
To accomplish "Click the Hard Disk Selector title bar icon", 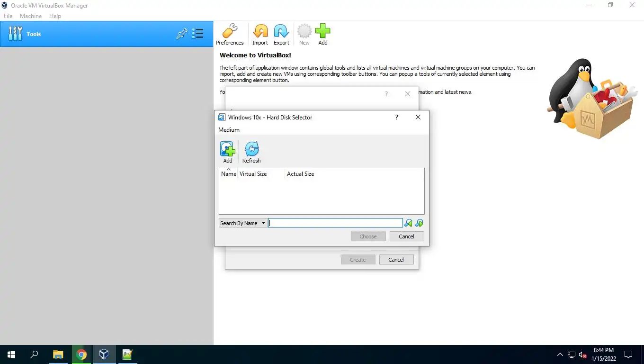I will pos(221,117).
